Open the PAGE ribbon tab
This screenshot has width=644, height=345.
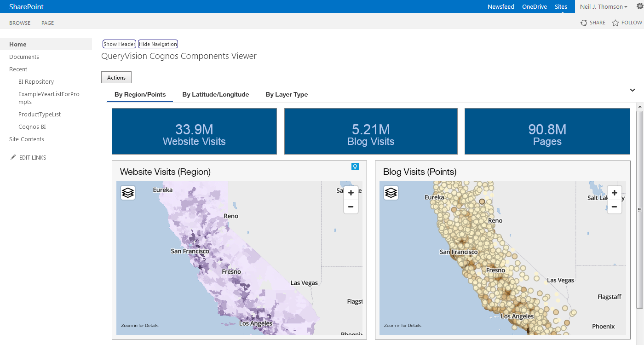(47, 23)
